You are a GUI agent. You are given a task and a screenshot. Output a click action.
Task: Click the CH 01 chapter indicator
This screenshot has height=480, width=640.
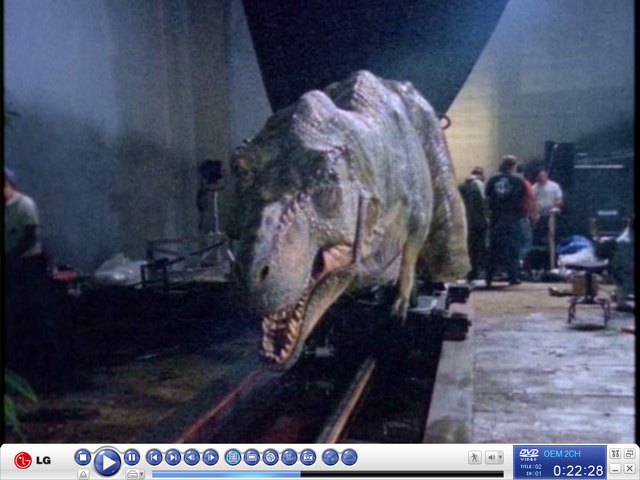pyautogui.click(x=534, y=473)
